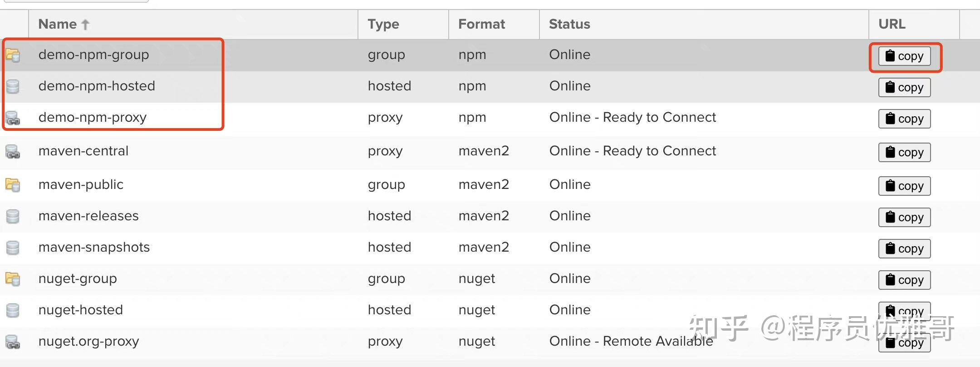The image size is (980, 367).
Task: Select the maven-releases repository row
Action: click(x=272, y=217)
